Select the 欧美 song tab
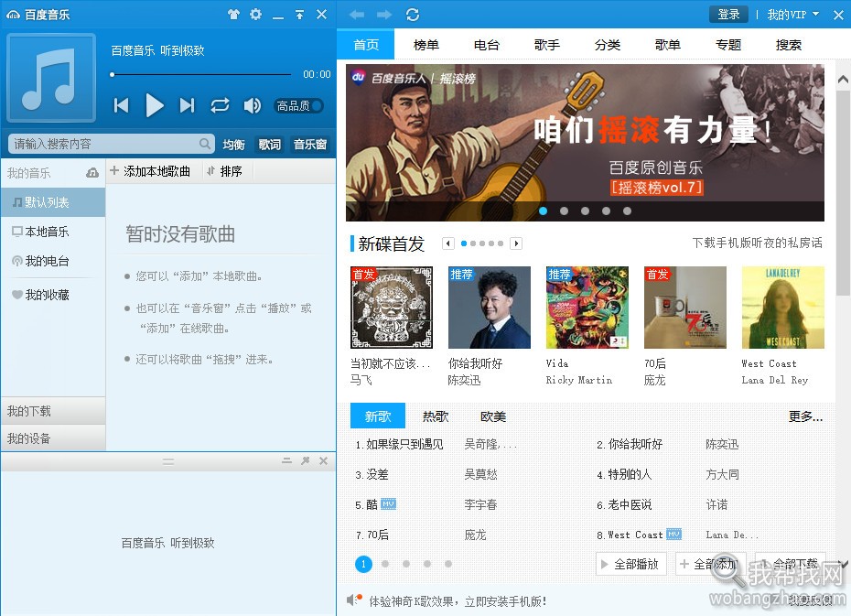This screenshot has width=851, height=616. [x=493, y=416]
